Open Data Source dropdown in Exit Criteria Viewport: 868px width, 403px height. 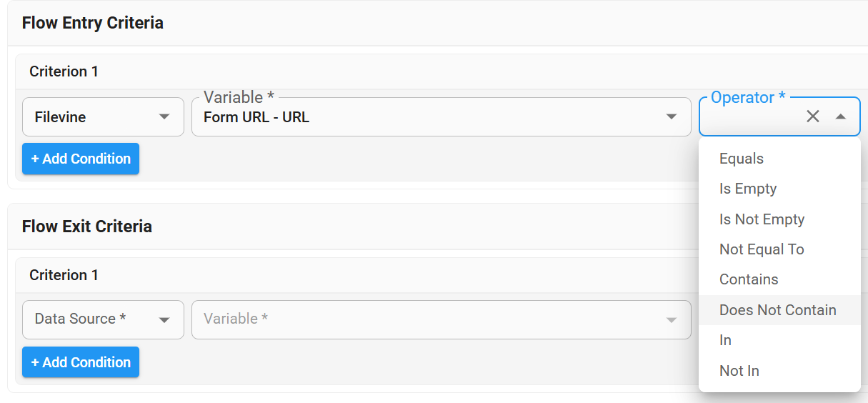(103, 319)
